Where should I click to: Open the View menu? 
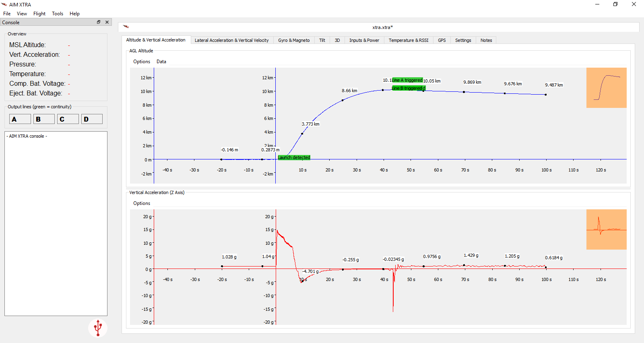pos(22,13)
